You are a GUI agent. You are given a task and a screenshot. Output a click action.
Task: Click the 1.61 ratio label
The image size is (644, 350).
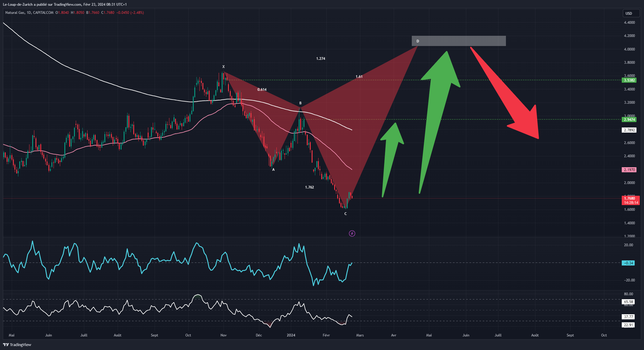pyautogui.click(x=359, y=77)
